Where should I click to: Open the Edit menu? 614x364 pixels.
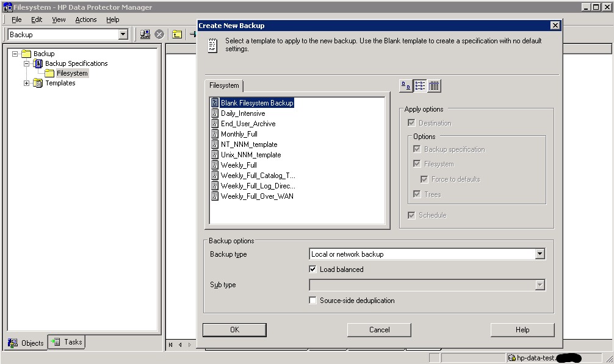click(37, 20)
